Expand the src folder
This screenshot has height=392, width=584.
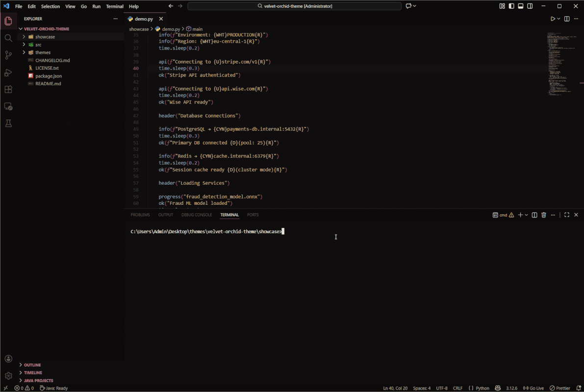point(71,44)
